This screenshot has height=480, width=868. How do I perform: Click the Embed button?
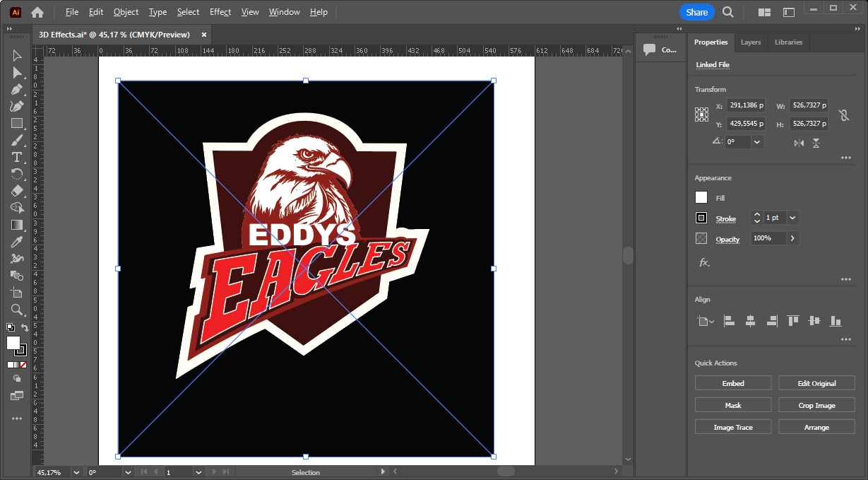(x=733, y=383)
